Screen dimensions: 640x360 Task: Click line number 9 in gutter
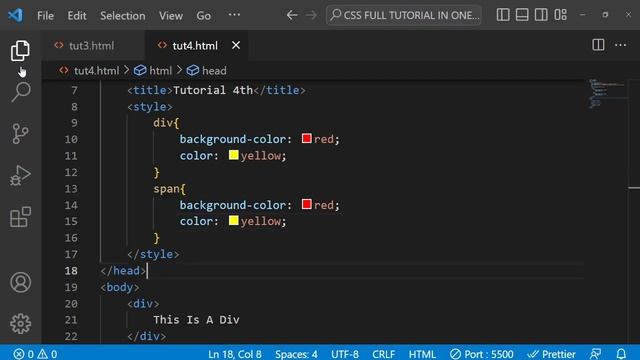point(74,123)
